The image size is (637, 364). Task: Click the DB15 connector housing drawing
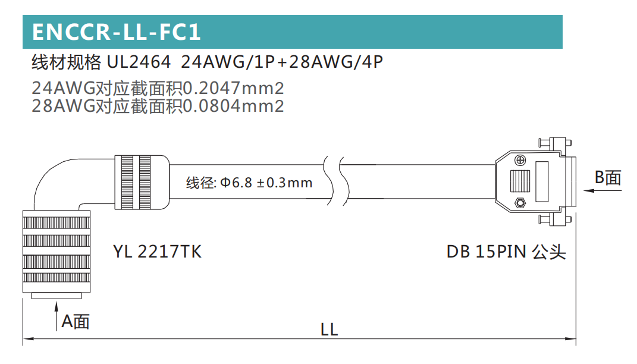click(x=535, y=181)
